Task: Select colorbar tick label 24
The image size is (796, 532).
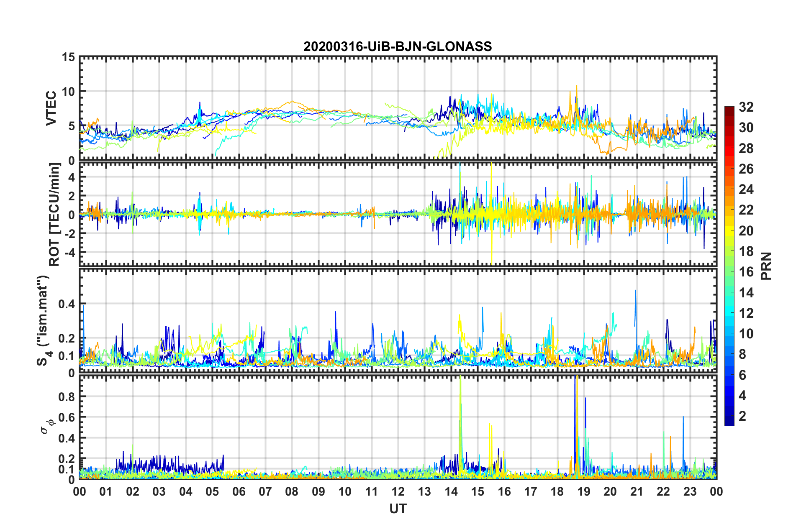Action: [746, 189]
